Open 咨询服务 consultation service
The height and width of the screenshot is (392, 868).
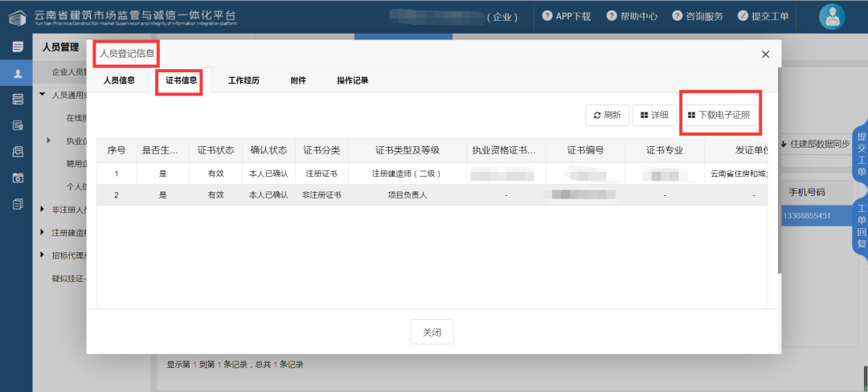pos(698,17)
